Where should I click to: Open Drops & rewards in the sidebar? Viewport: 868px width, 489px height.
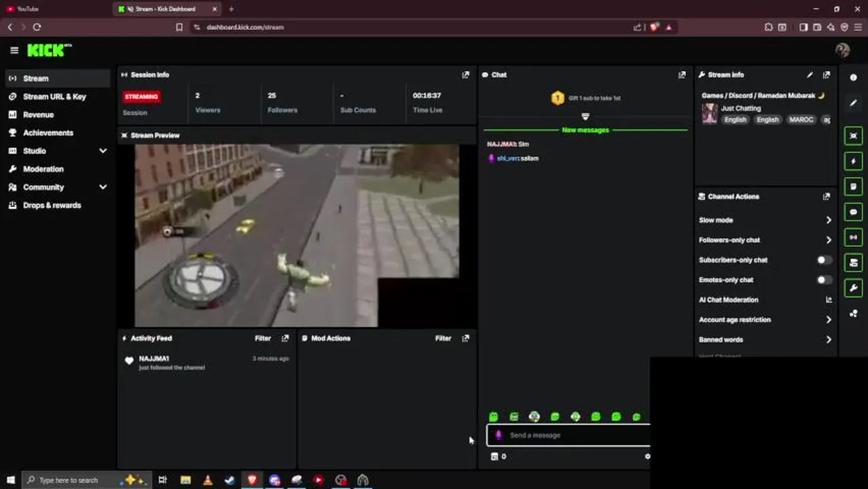[x=57, y=205]
